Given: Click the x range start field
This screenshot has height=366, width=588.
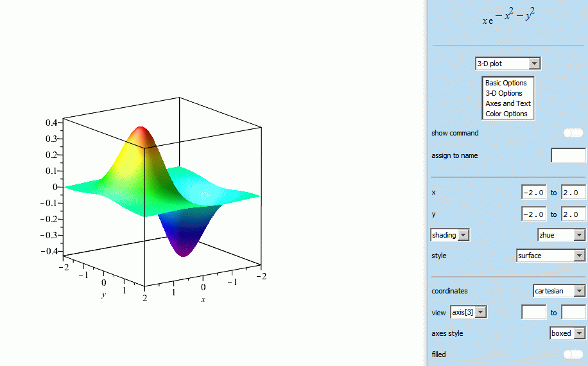Looking at the screenshot, I should (x=533, y=193).
